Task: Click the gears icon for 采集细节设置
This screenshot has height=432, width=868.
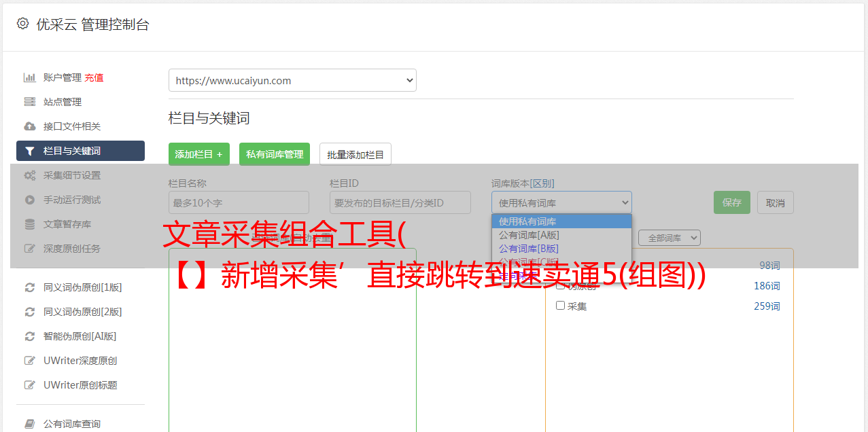Action: [30, 175]
